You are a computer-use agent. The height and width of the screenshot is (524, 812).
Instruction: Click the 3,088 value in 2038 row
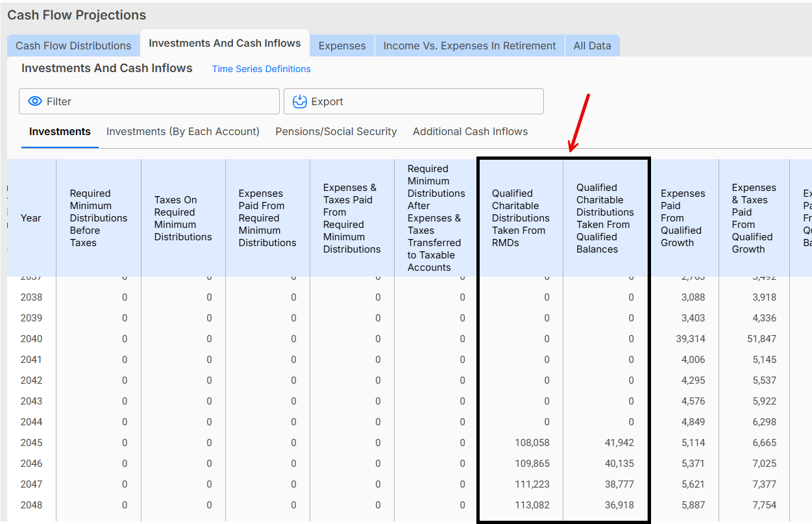coord(693,297)
